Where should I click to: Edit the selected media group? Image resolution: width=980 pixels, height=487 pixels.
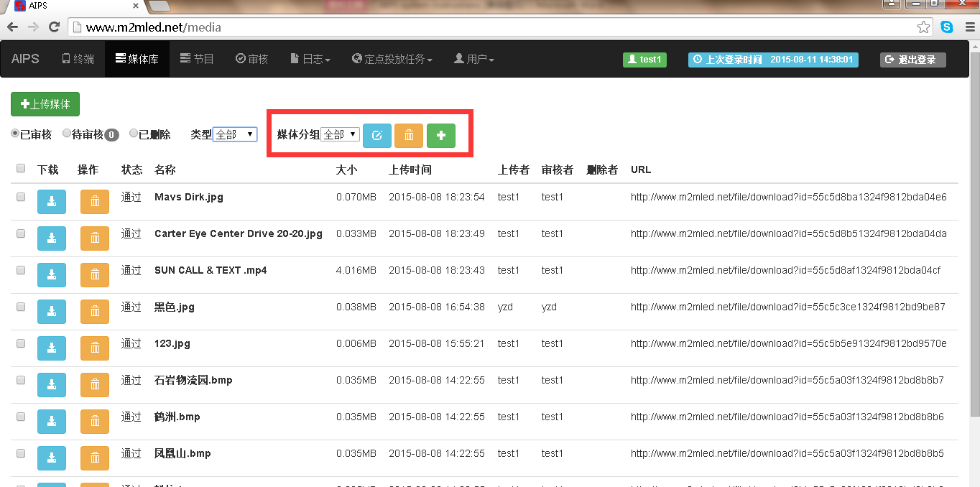(x=377, y=136)
